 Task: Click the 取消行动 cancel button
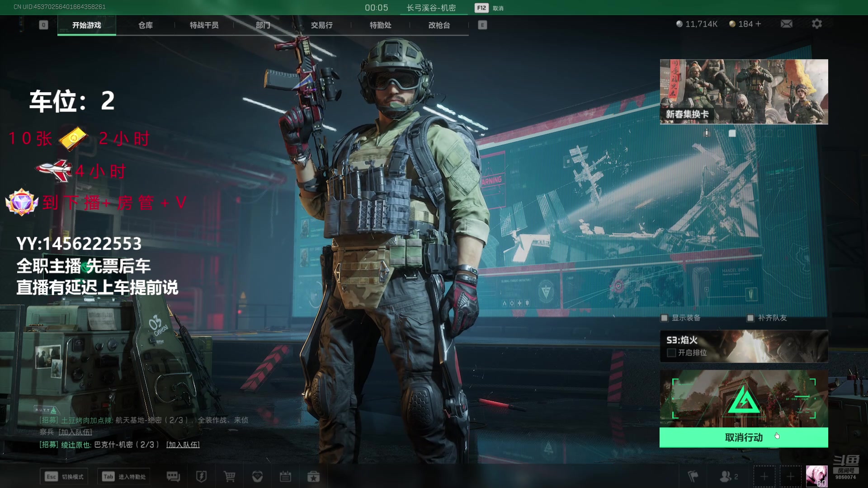coord(744,437)
